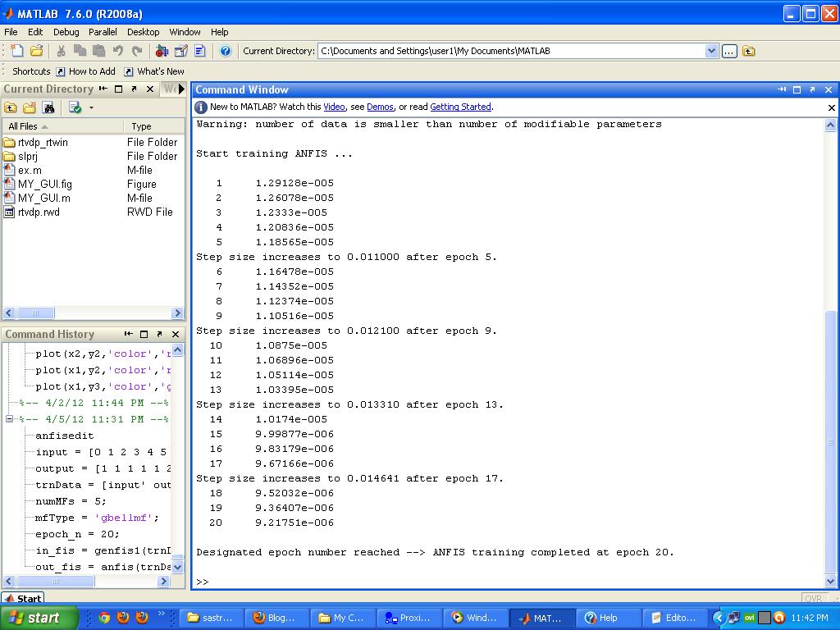
Task: Open the Parallel menu
Action: coord(103,32)
